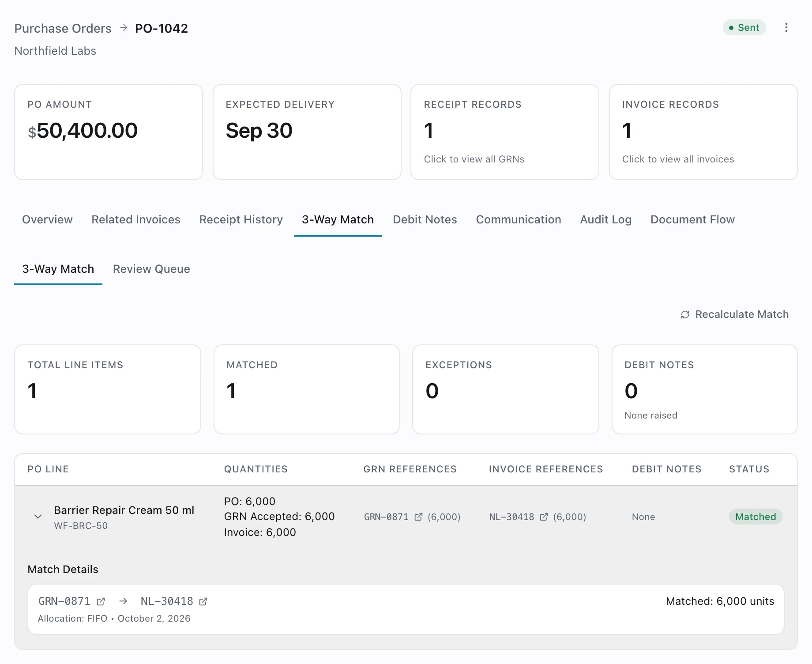Click the Matched count summary card
Image resolution: width=812 pixels, height=664 pixels.
307,389
